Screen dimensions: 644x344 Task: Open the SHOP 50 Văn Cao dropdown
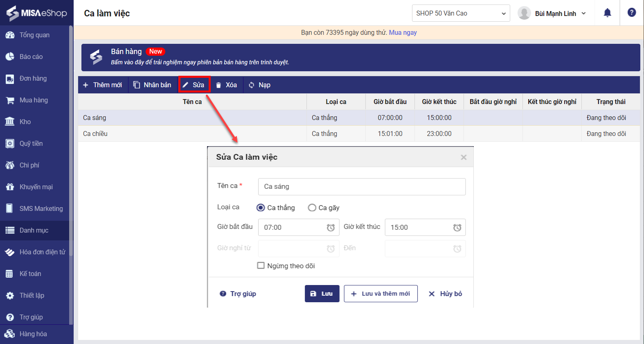click(461, 13)
